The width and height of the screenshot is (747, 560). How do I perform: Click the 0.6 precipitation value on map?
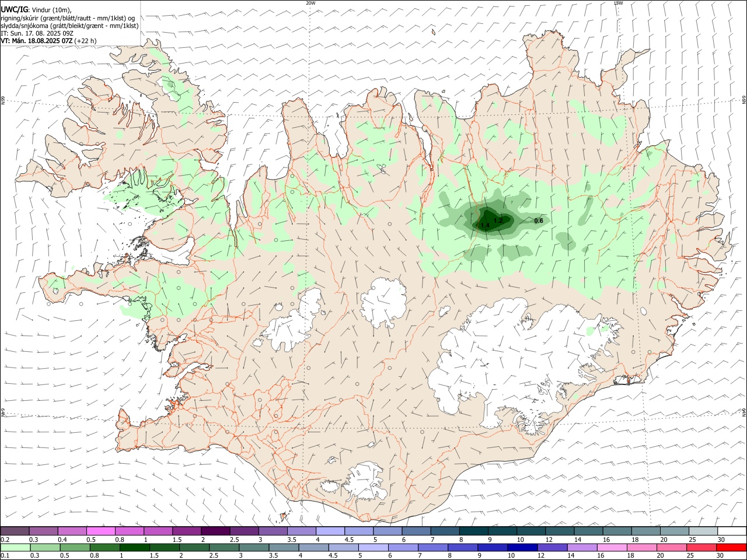tap(539, 220)
